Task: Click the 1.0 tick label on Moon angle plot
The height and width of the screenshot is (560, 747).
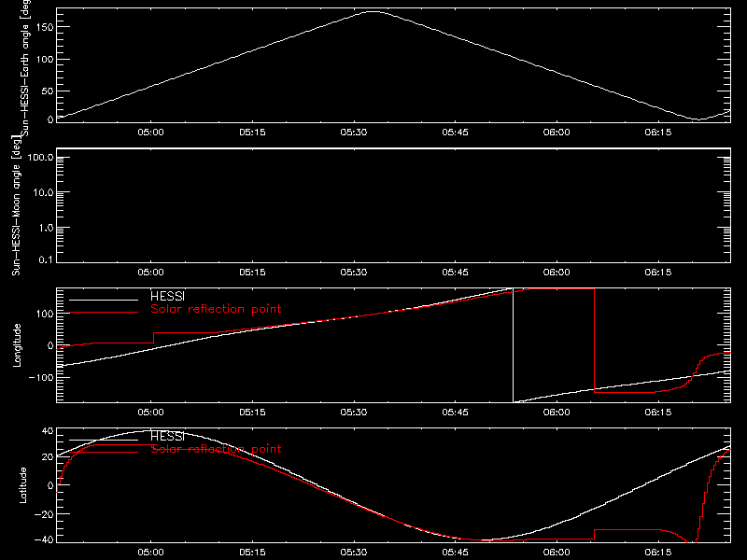Action: [46, 228]
